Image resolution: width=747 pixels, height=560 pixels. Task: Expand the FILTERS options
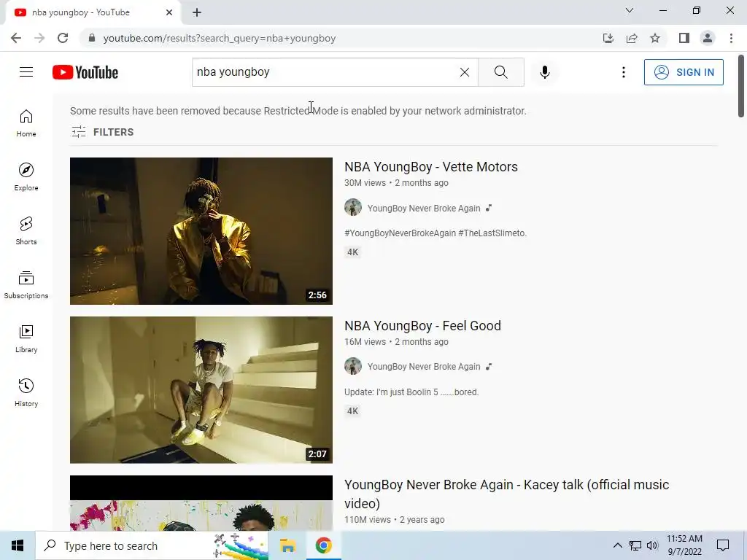[102, 132]
